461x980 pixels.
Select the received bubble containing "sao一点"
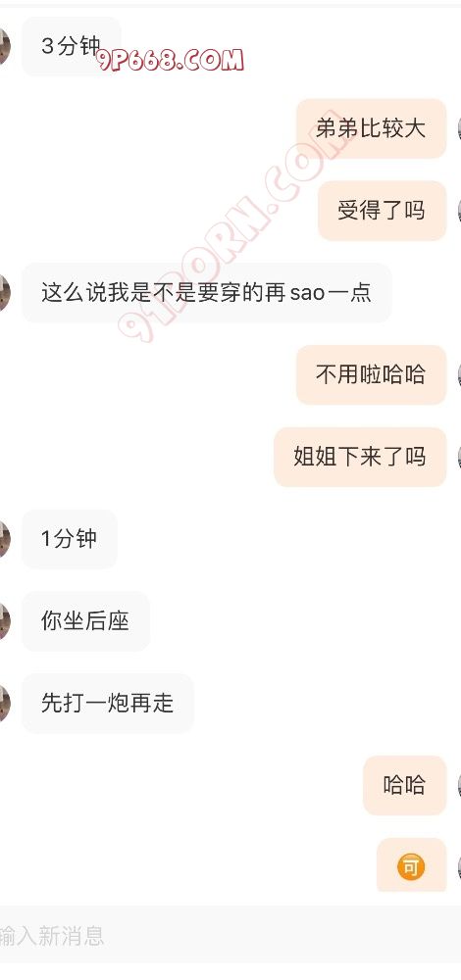coord(206,292)
